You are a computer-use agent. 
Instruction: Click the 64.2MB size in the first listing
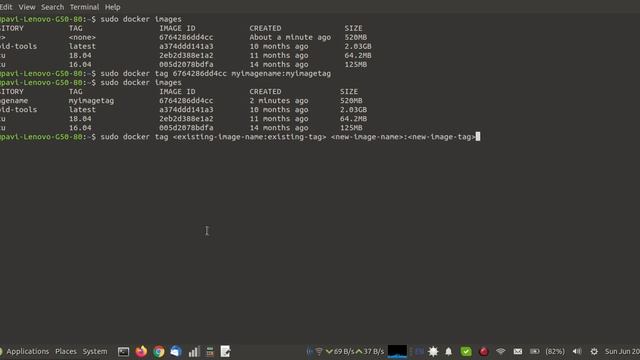click(x=358, y=55)
